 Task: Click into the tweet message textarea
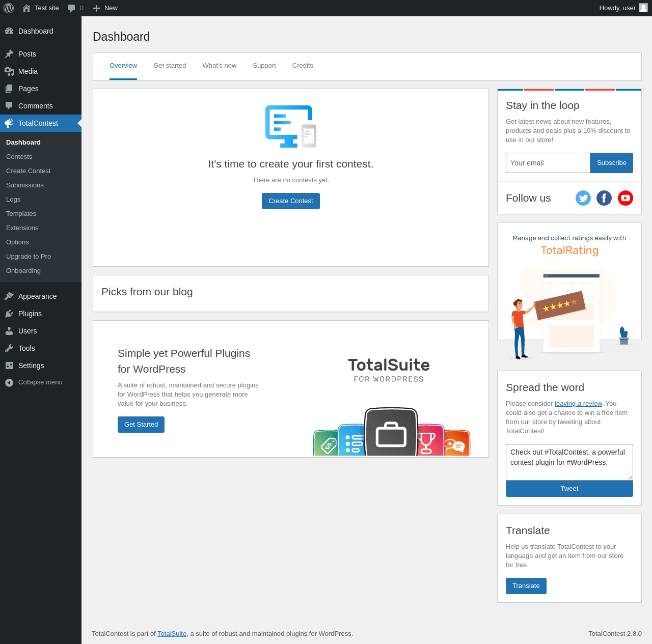[569, 462]
